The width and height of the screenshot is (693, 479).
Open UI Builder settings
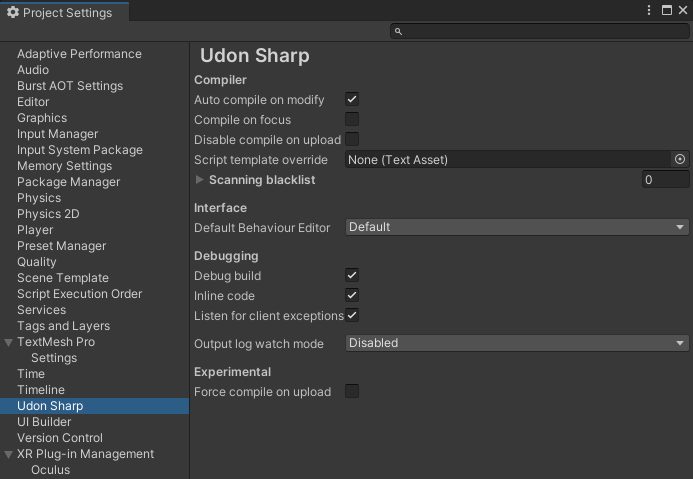pos(44,422)
